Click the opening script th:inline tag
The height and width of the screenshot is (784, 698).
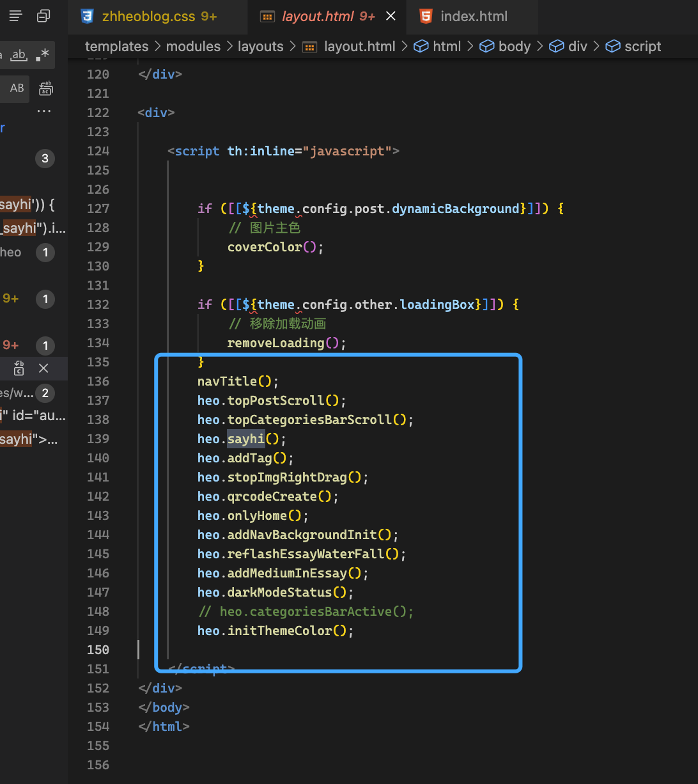click(283, 151)
